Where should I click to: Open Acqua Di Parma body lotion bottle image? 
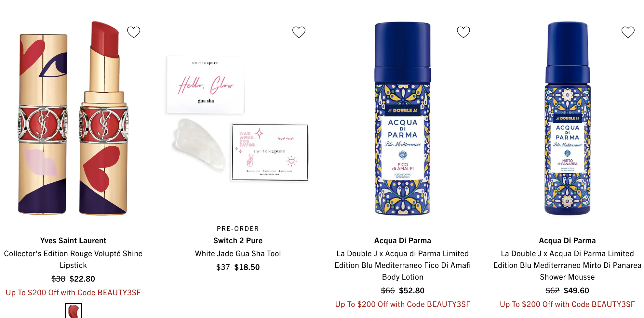coord(403,118)
